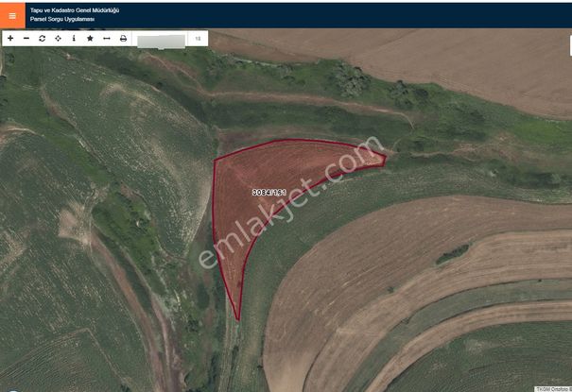572x392 pixels.
Task: Zoom out with the minus icon
Action: [26, 39]
